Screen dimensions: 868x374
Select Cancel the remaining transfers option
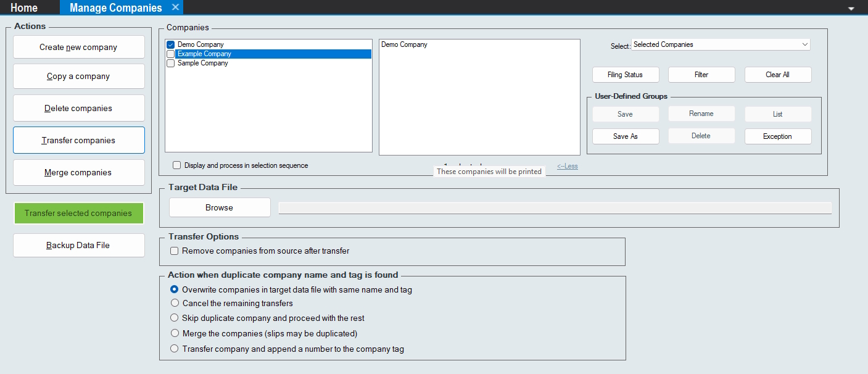click(x=175, y=303)
